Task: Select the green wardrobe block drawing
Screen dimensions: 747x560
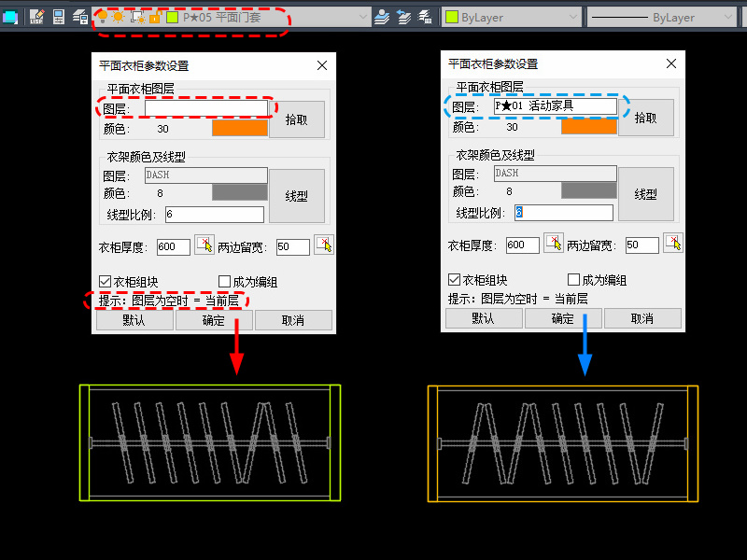Action: (x=210, y=442)
